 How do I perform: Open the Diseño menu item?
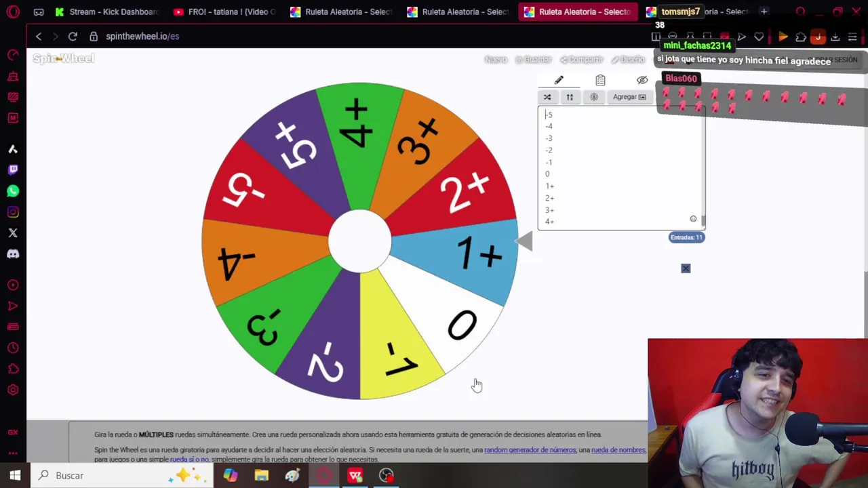[x=628, y=60]
